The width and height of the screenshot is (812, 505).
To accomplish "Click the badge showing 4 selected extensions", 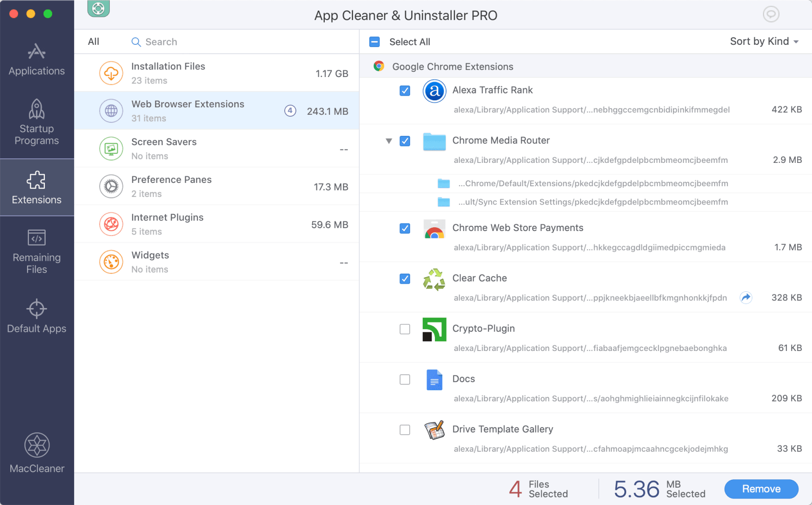I will (290, 111).
